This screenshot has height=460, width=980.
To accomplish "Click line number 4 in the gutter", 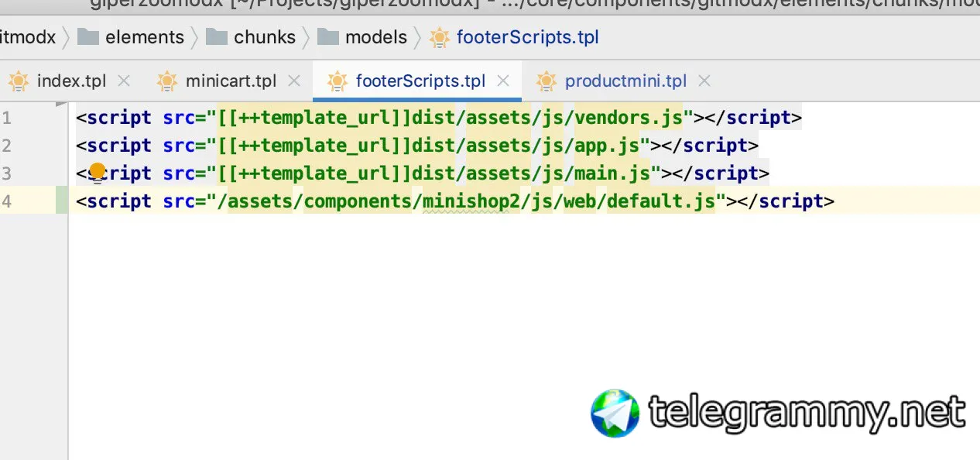I will click(7, 201).
